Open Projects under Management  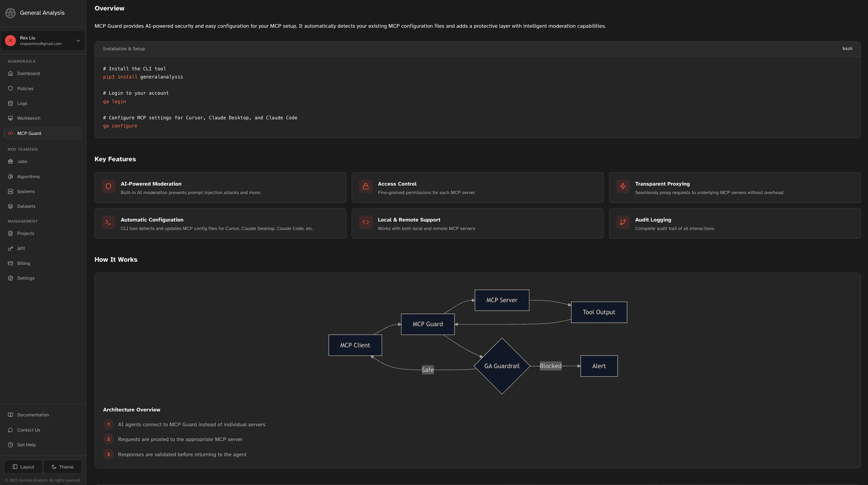tap(43, 234)
